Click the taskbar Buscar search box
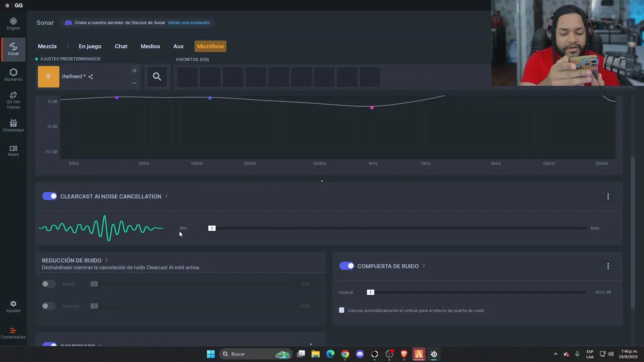The height and width of the screenshot is (362, 644). 257,354
